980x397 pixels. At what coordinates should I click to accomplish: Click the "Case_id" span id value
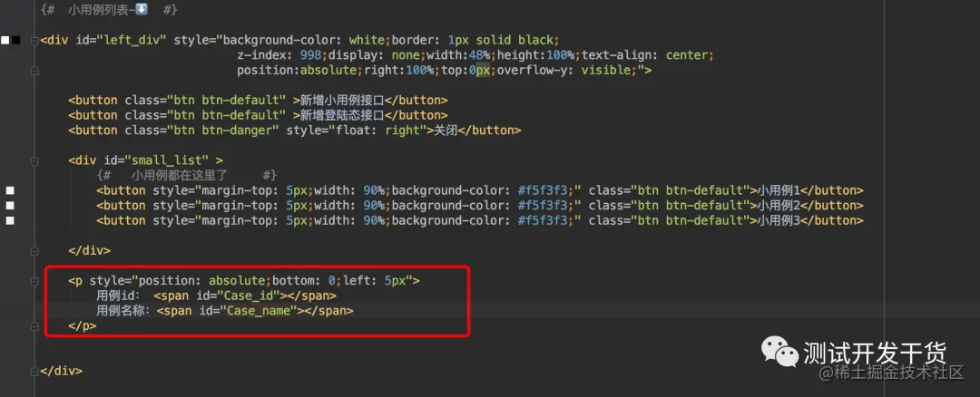(248, 295)
